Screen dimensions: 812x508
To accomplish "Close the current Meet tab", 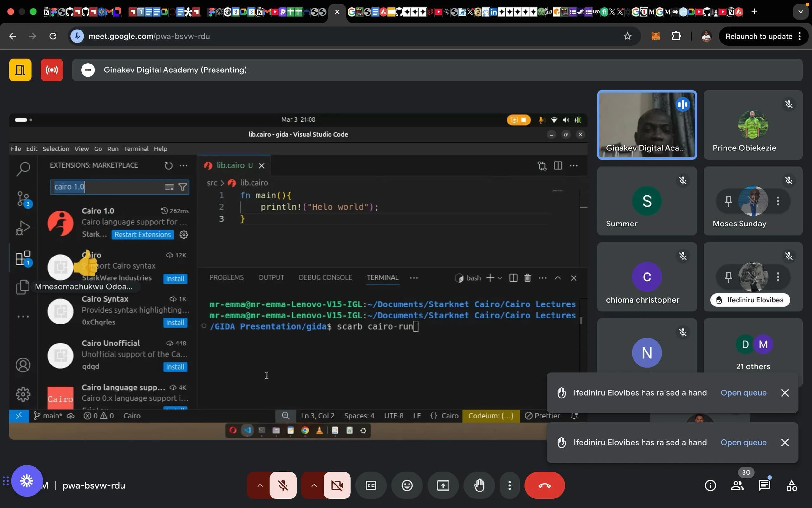I will (x=337, y=12).
